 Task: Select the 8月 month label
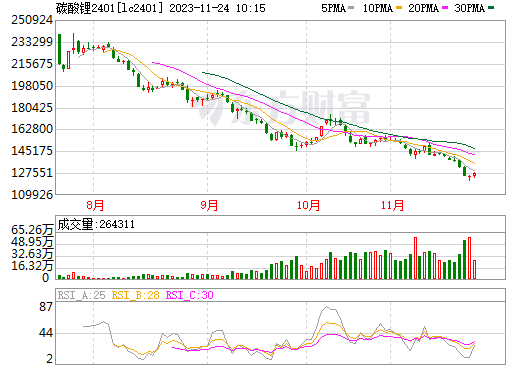95,205
